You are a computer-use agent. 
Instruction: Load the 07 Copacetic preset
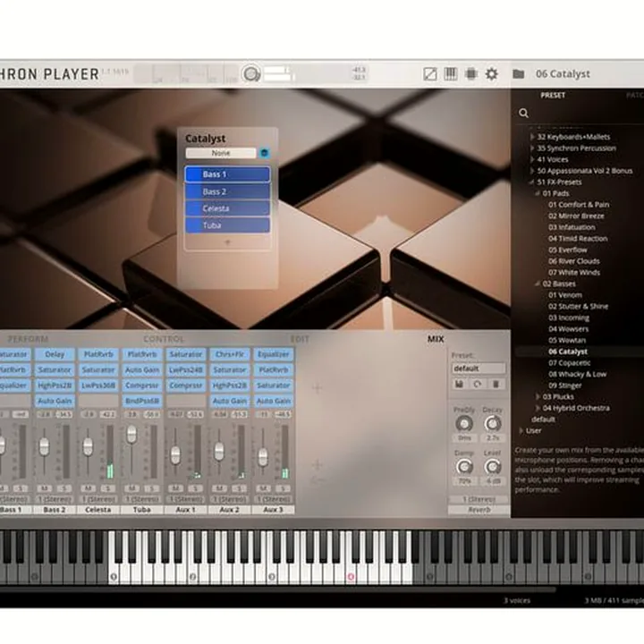click(569, 362)
